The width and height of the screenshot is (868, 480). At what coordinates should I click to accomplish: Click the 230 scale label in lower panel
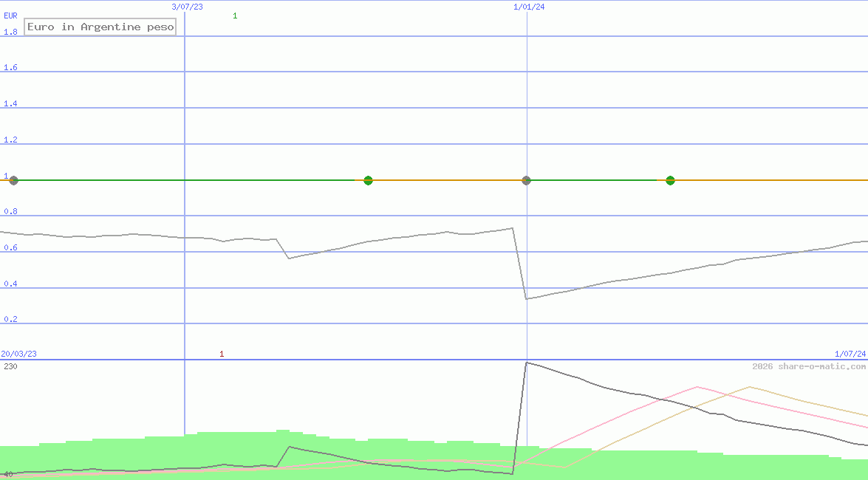10,366
